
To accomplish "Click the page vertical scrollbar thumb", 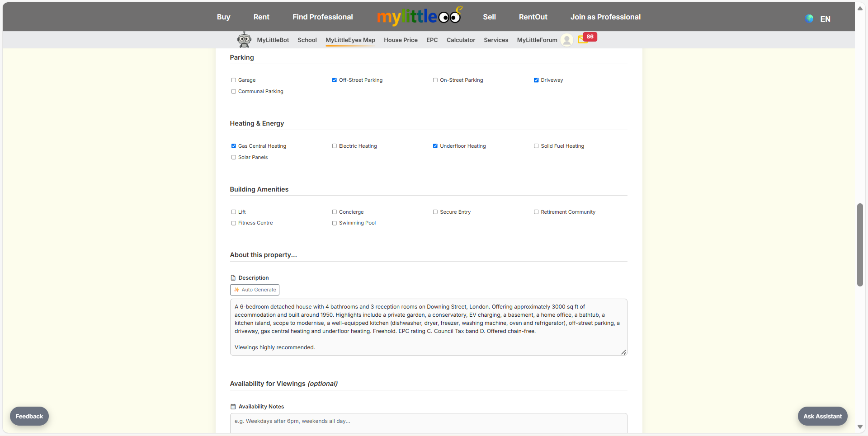I will tap(860, 244).
